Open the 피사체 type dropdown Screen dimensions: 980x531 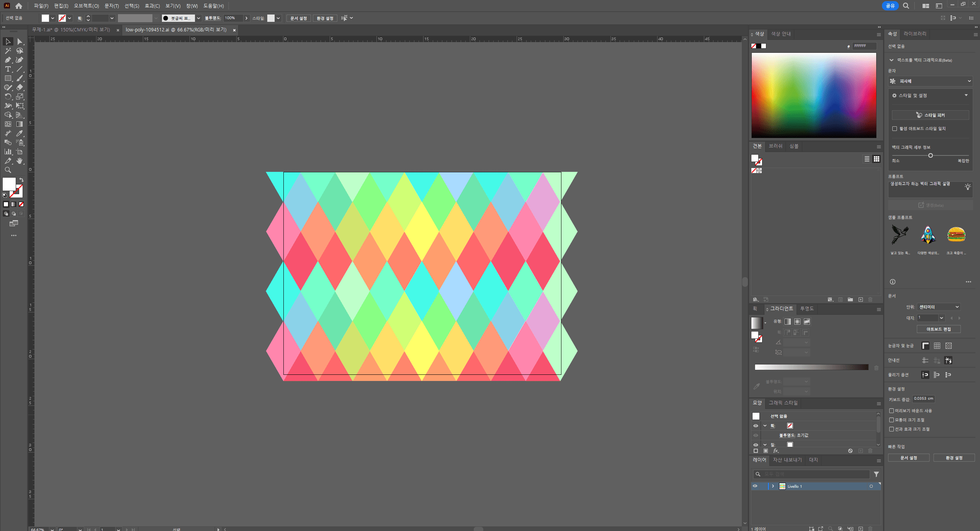click(930, 81)
